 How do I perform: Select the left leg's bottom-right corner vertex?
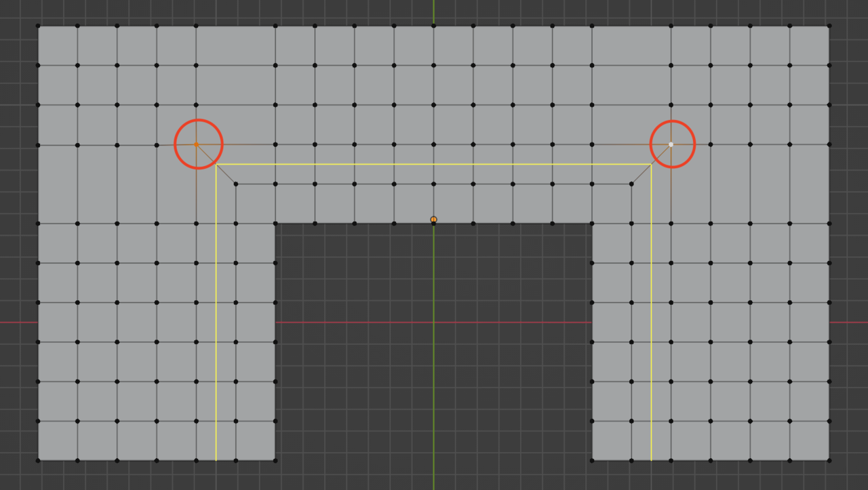tap(275, 460)
